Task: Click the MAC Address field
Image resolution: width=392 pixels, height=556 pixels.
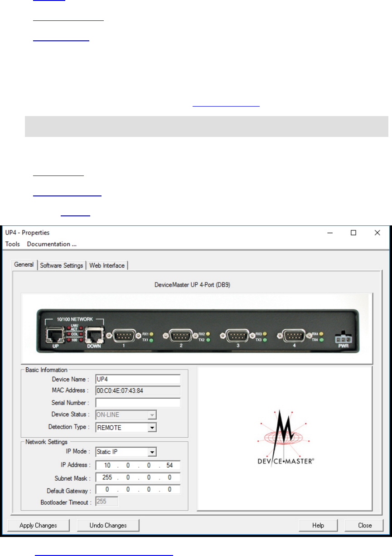Action: 138,391
